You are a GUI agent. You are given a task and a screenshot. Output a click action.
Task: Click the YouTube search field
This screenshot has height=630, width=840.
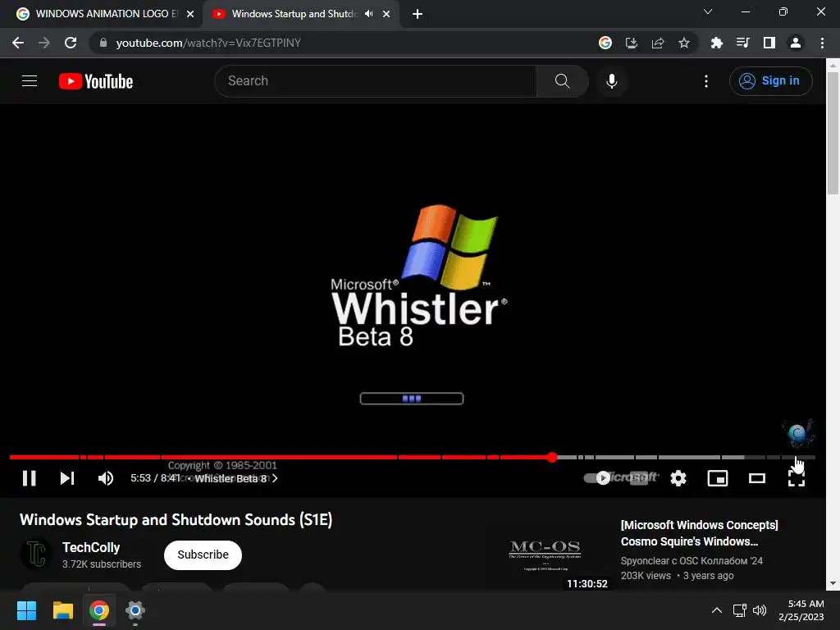point(375,81)
